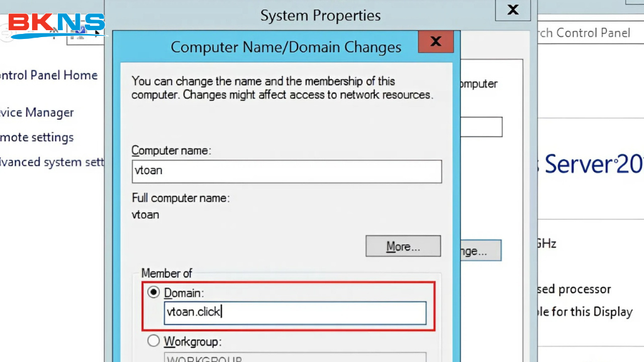Select the Domain radio button
Image resolution: width=644 pixels, height=362 pixels.
(x=153, y=293)
